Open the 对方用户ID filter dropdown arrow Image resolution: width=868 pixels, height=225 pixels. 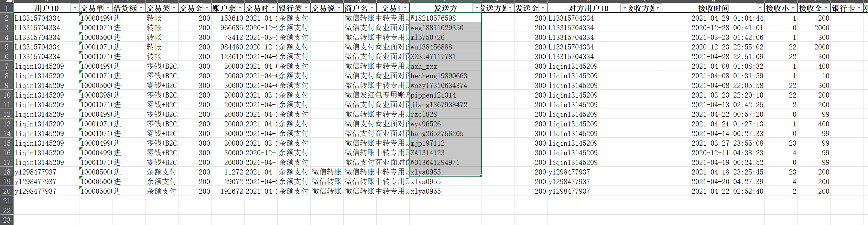click(x=625, y=8)
